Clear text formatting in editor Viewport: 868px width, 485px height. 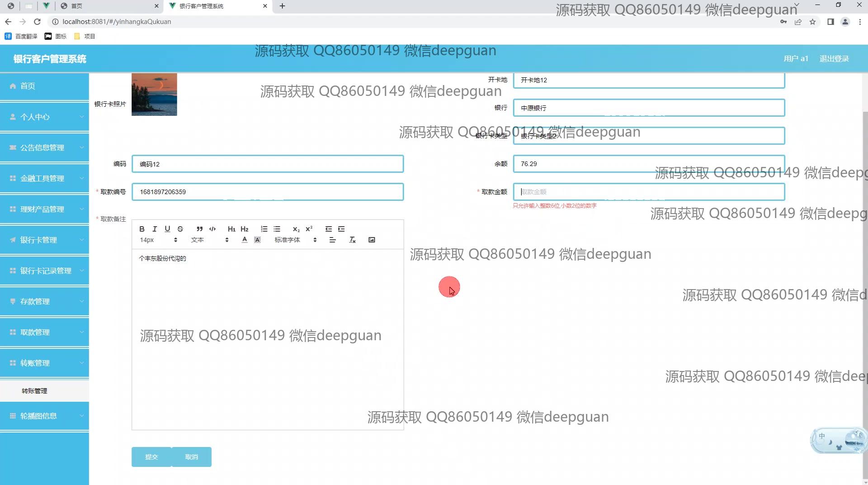(352, 240)
